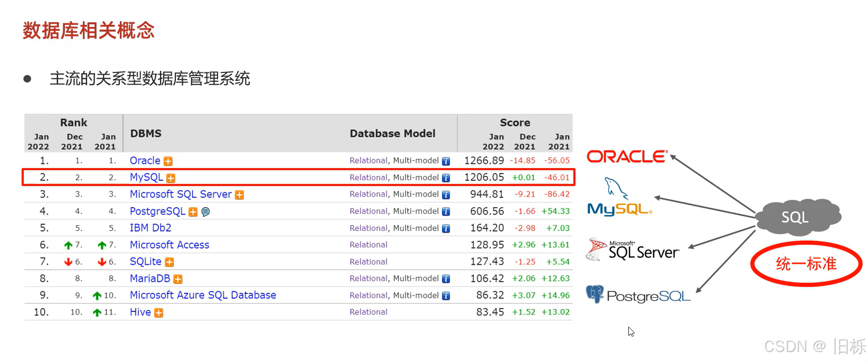Click the score value 127.43
The width and height of the screenshot is (868, 361).
click(487, 262)
